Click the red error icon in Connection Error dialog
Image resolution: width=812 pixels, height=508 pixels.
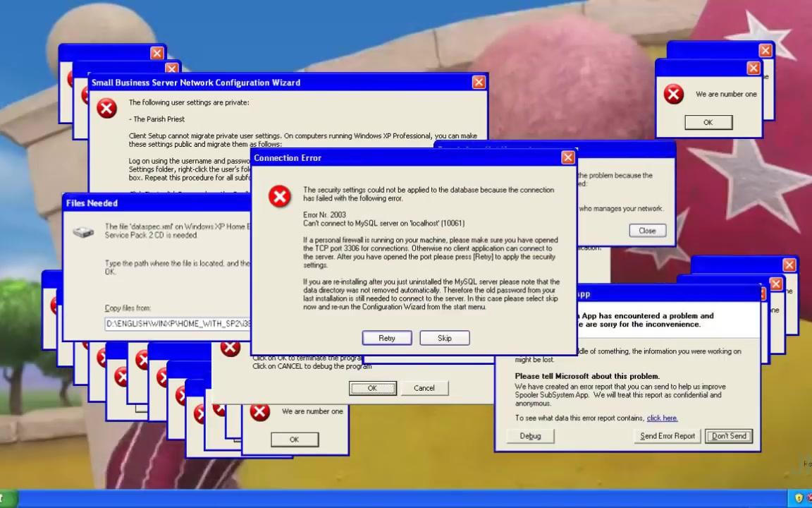click(x=280, y=196)
